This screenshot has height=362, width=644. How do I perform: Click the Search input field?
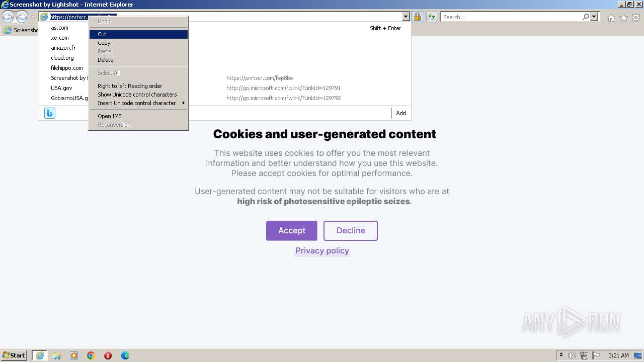click(x=511, y=17)
